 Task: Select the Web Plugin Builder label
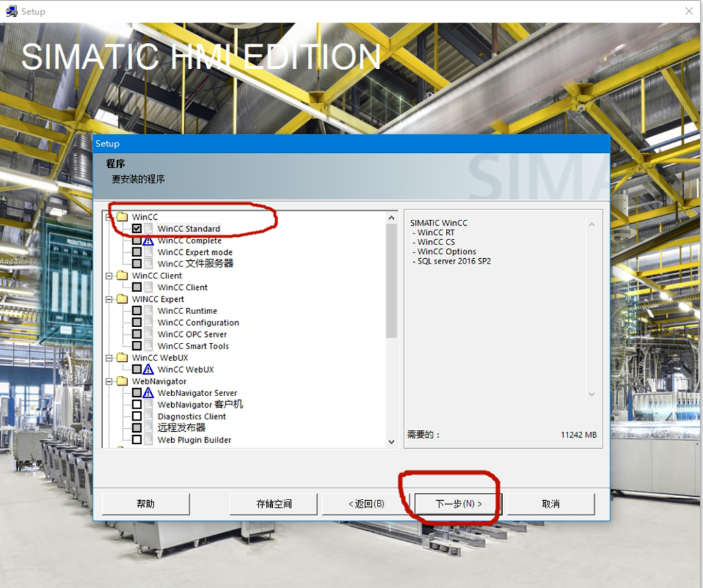coord(195,440)
